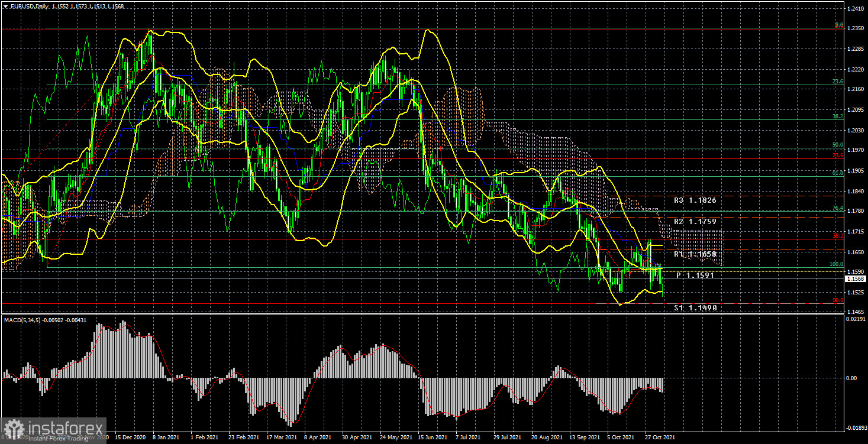The image size is (868, 444).
Task: Click the 1.1840 price axis value
Action: (x=855, y=191)
